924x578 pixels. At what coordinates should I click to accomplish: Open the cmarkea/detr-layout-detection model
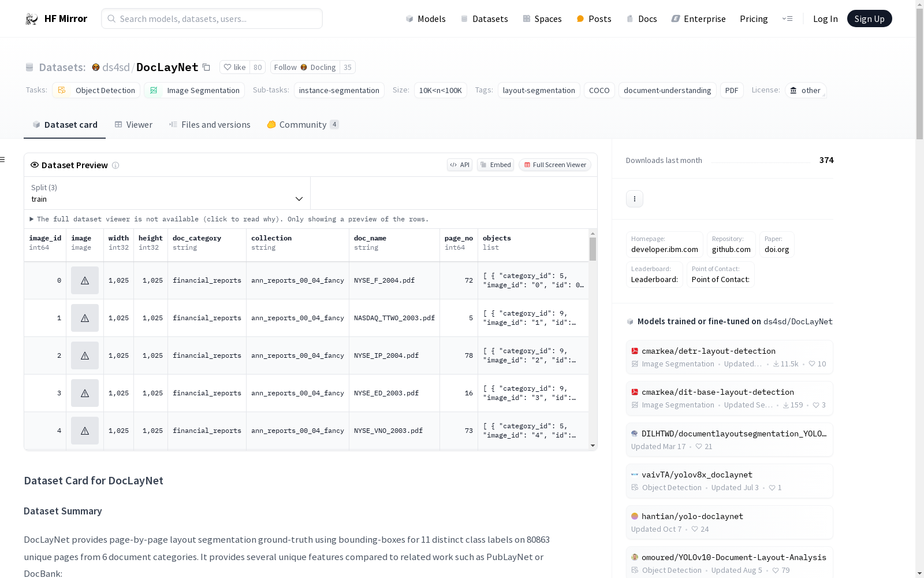(x=708, y=351)
